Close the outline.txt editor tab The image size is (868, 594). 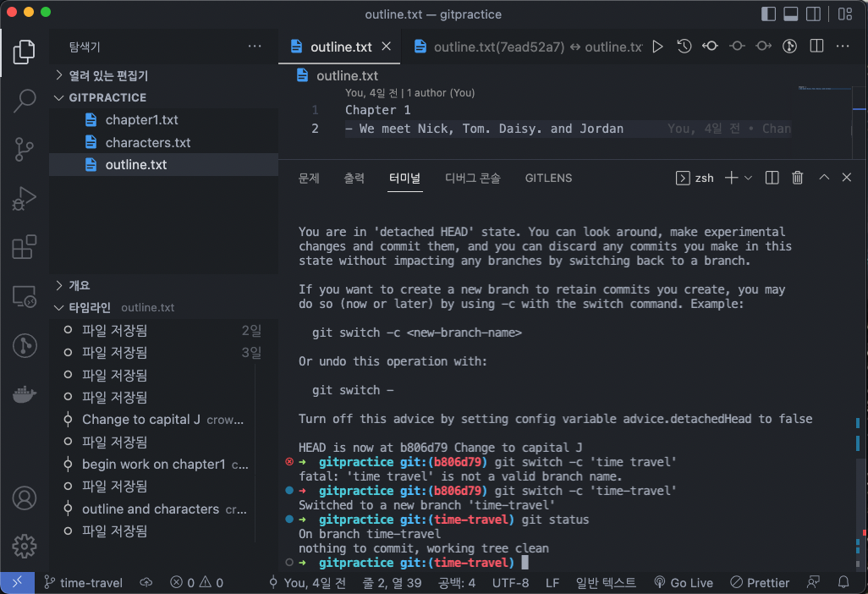coord(387,47)
